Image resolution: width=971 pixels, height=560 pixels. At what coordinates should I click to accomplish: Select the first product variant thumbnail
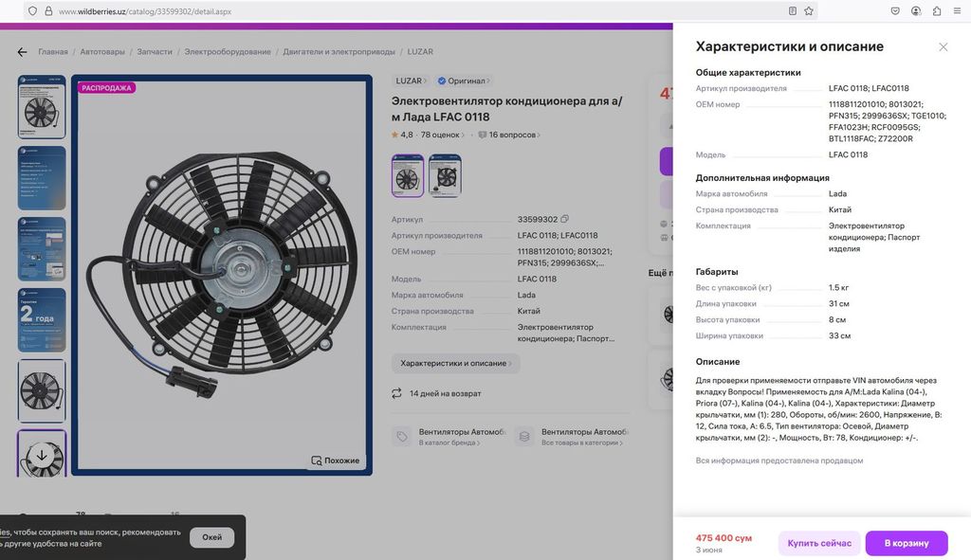pyautogui.click(x=408, y=176)
